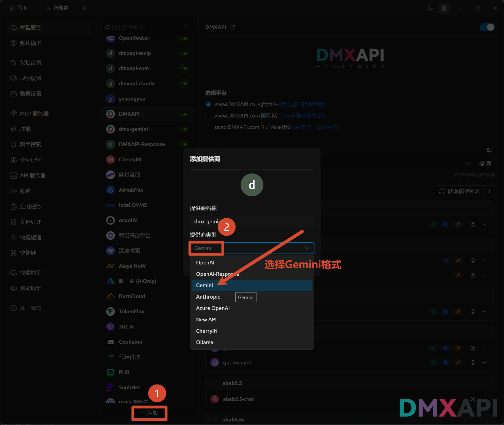This screenshot has height=425, width=504.
Task: Switch to the 智能体 tab
Action: coord(58,8)
